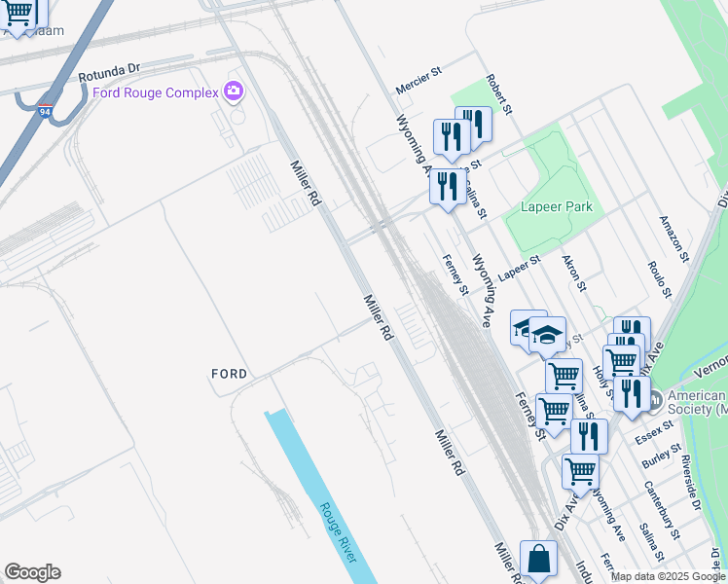Click the shopping bag marker near Miller Rd
The image size is (728, 584).
[538, 559]
